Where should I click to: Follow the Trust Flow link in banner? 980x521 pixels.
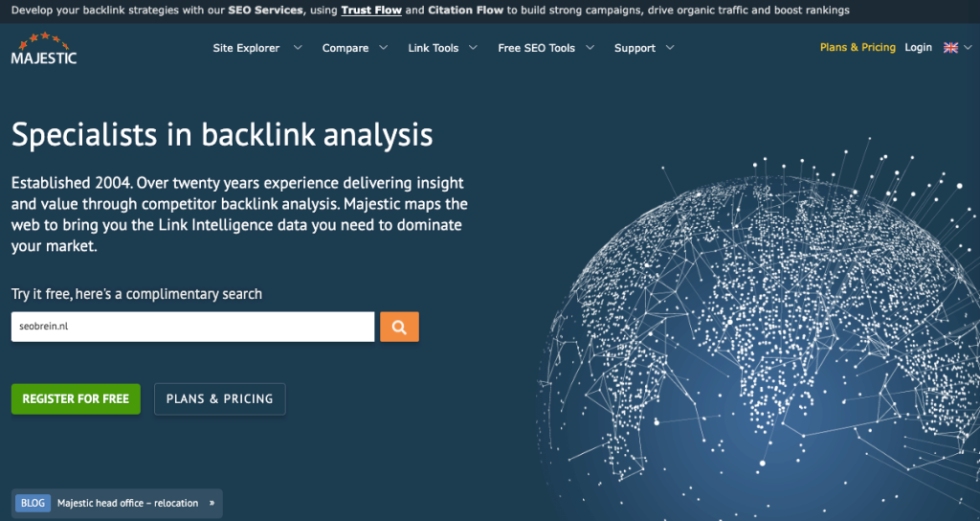371,10
